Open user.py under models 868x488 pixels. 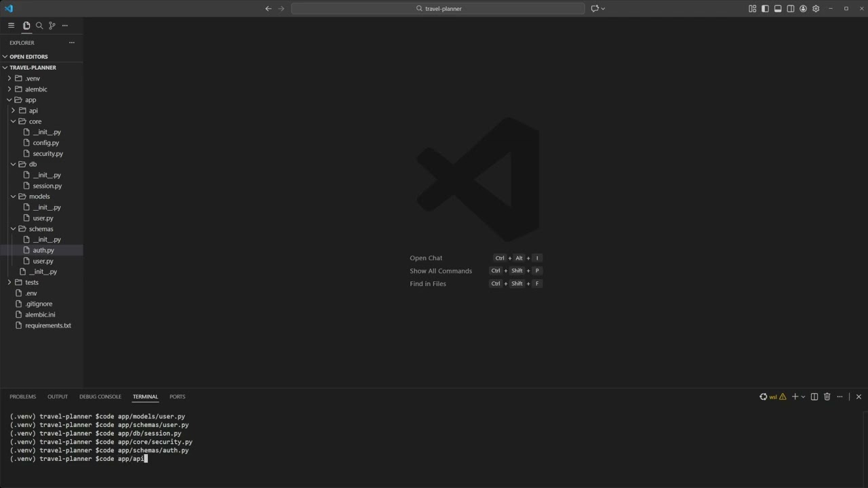[41, 218]
